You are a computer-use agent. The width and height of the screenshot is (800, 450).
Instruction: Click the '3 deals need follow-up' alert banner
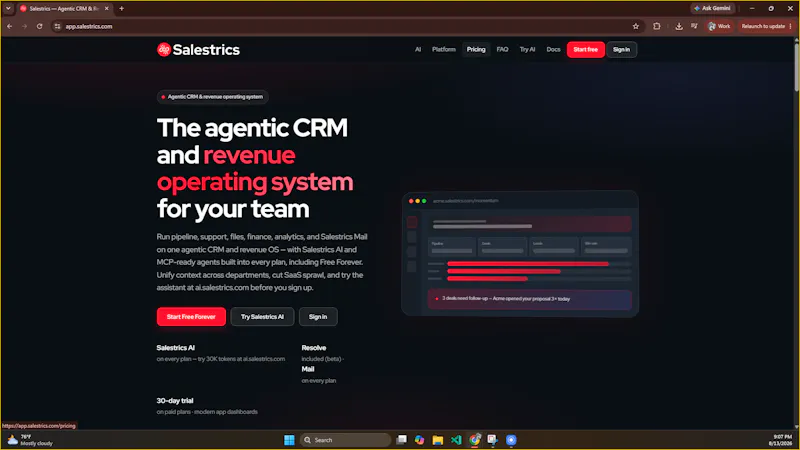point(530,299)
